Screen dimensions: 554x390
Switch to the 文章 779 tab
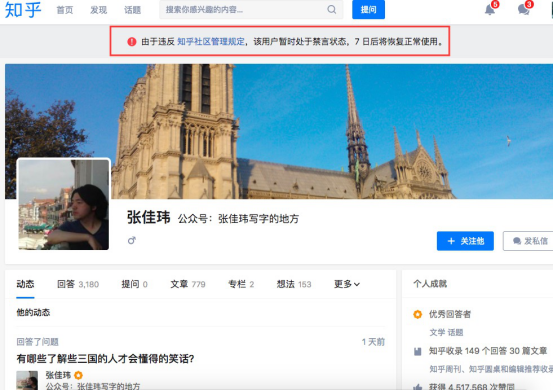pos(188,284)
